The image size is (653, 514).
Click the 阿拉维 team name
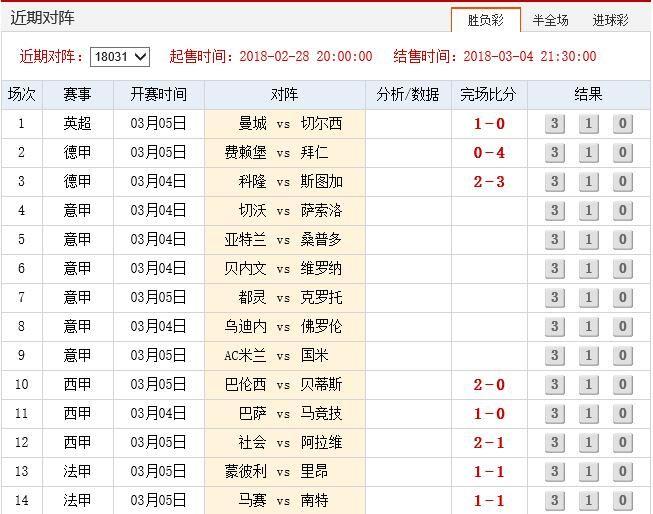click(x=322, y=443)
